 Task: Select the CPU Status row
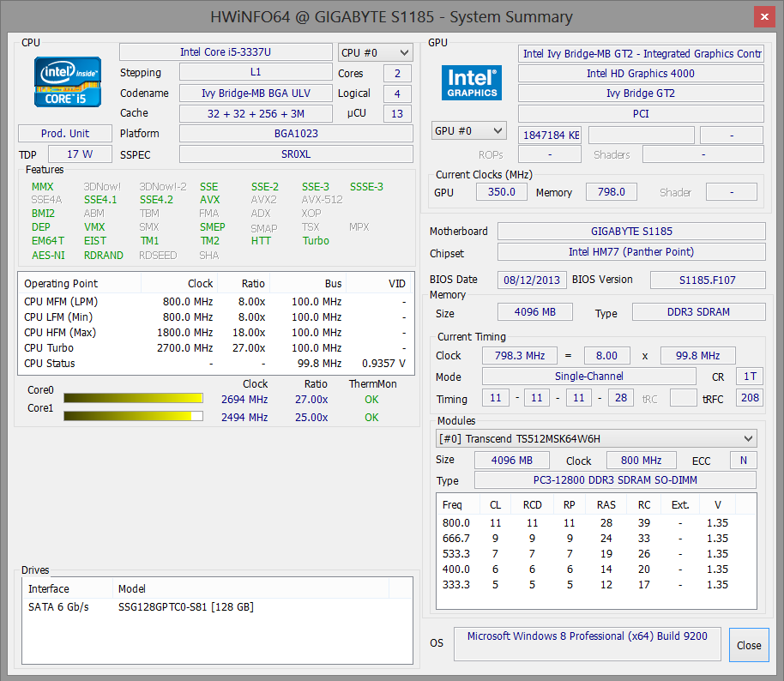click(215, 364)
